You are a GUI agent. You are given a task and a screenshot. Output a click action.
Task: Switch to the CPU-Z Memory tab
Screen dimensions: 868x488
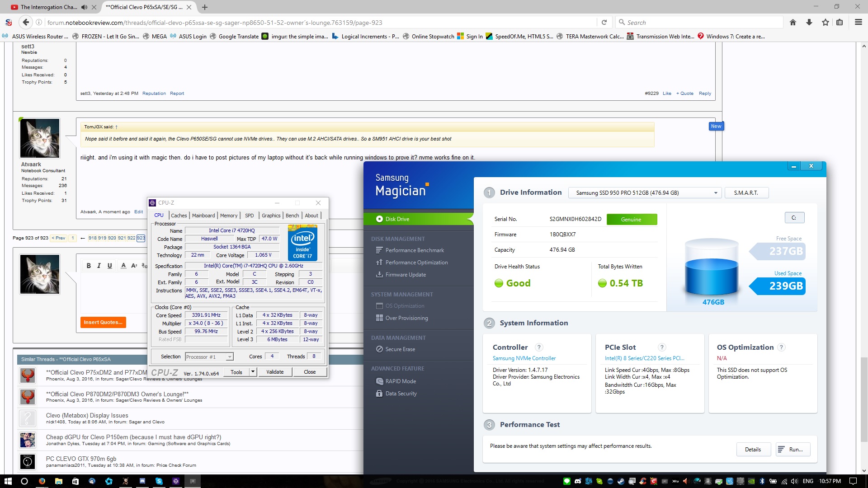229,216
